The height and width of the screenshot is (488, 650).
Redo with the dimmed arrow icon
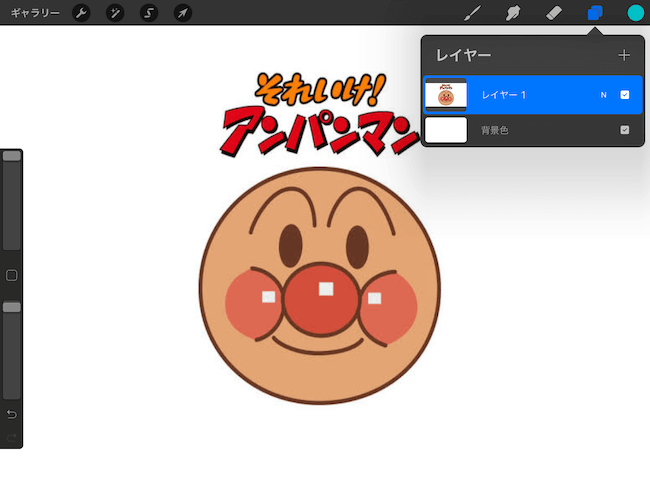pyautogui.click(x=12, y=437)
